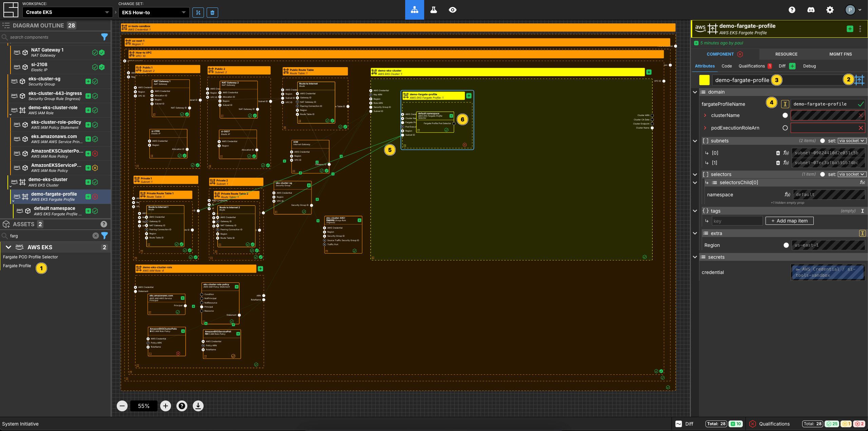Open the lab beaker customize view
Image resolution: width=868 pixels, height=431 pixels.
[433, 10]
